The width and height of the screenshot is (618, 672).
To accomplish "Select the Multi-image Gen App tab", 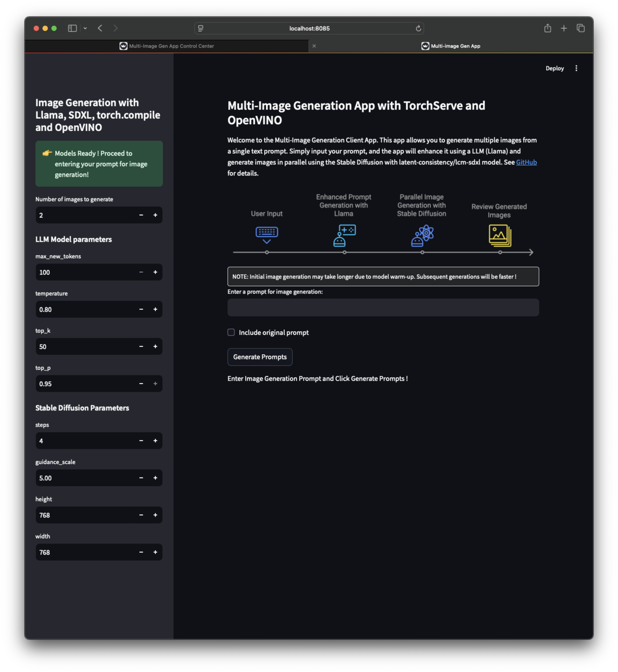I will [451, 46].
